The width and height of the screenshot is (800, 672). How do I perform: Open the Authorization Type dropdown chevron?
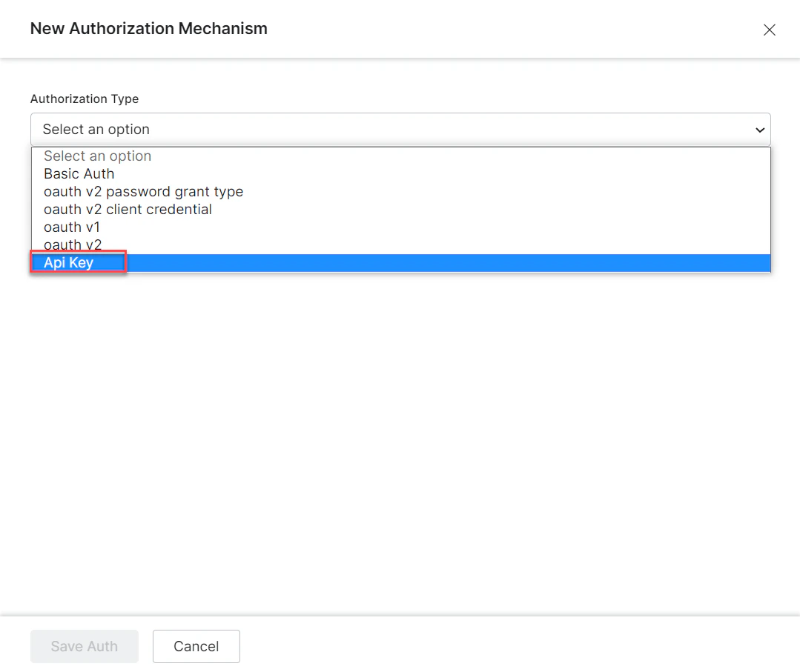point(759,130)
